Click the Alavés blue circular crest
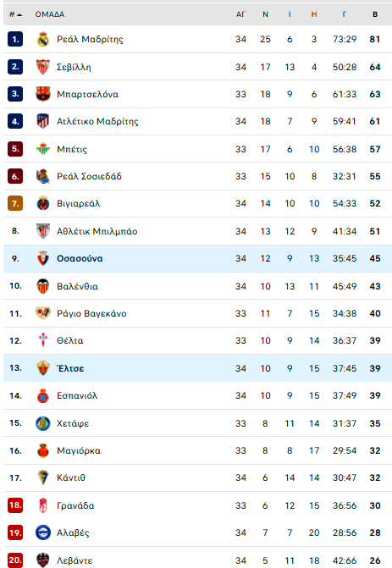This screenshot has height=568, width=392. (42, 532)
